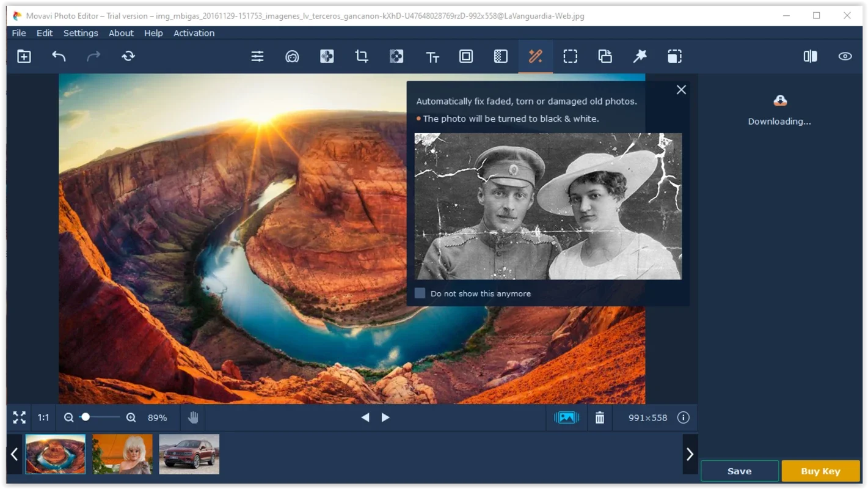Go to the next image
The width and height of the screenshot is (868, 489).
385,417
